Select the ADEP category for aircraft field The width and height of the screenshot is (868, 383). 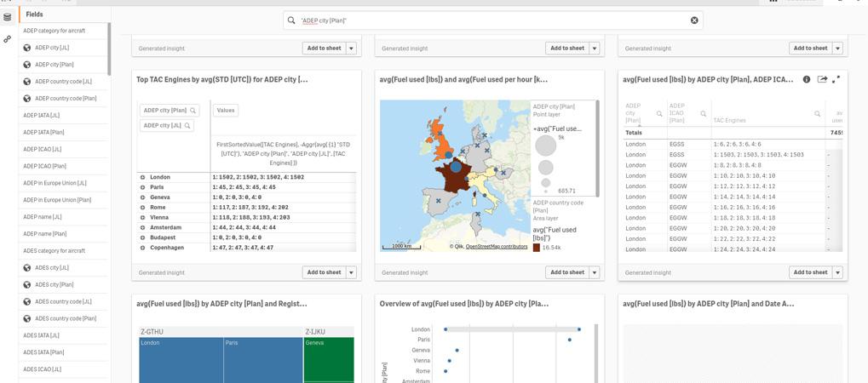63,31
